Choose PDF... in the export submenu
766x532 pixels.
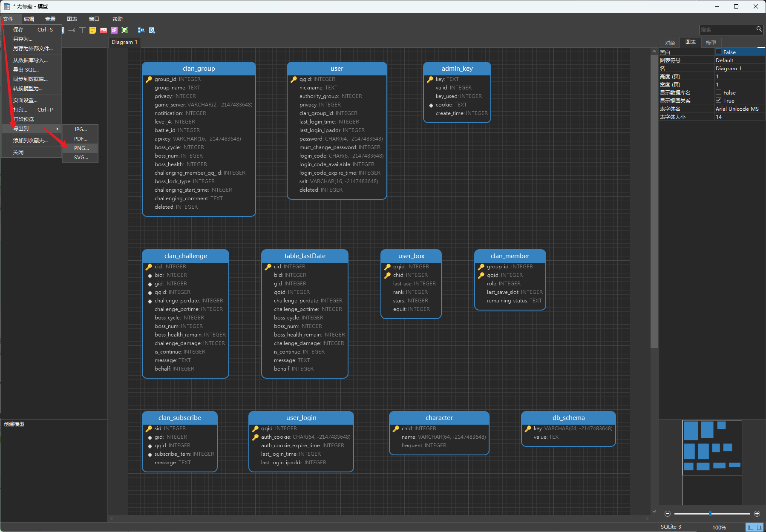[81, 138]
